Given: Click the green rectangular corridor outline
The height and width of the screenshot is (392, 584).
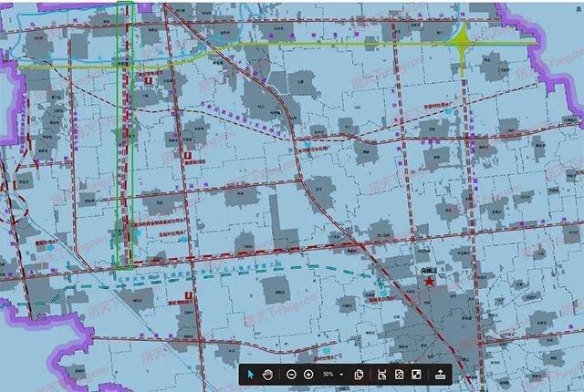Looking at the screenshot, I should [133, 182].
